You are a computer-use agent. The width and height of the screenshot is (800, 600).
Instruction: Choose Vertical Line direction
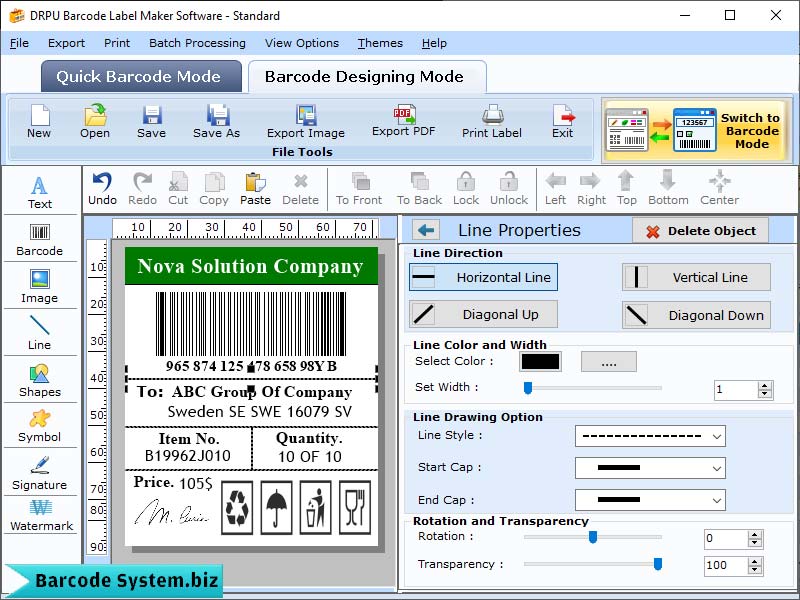pyautogui.click(x=696, y=278)
